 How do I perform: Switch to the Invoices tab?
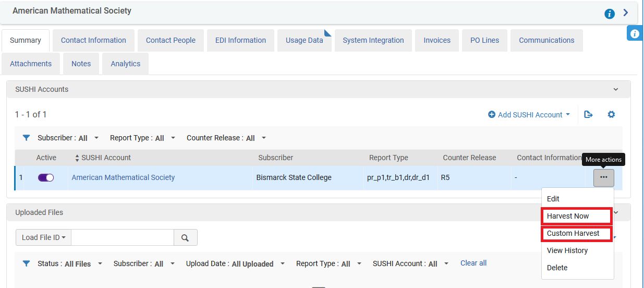click(x=437, y=40)
